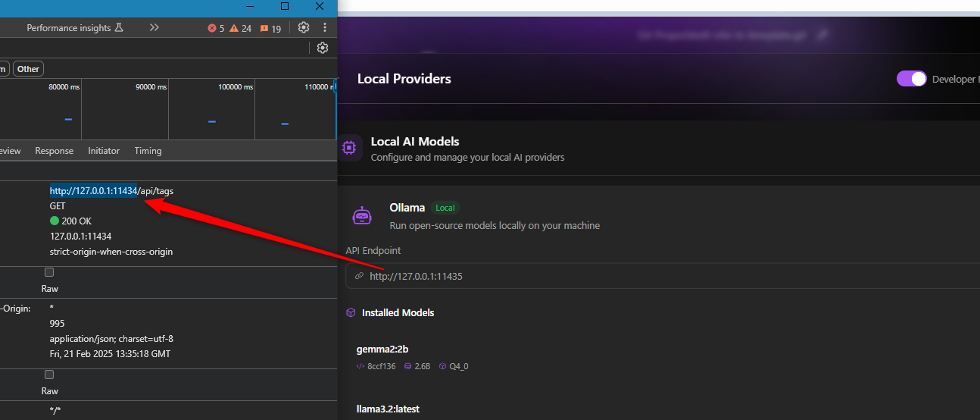This screenshot has width=980, height=420.
Task: Select the llama3.2:latest model entry
Action: pyautogui.click(x=388, y=409)
